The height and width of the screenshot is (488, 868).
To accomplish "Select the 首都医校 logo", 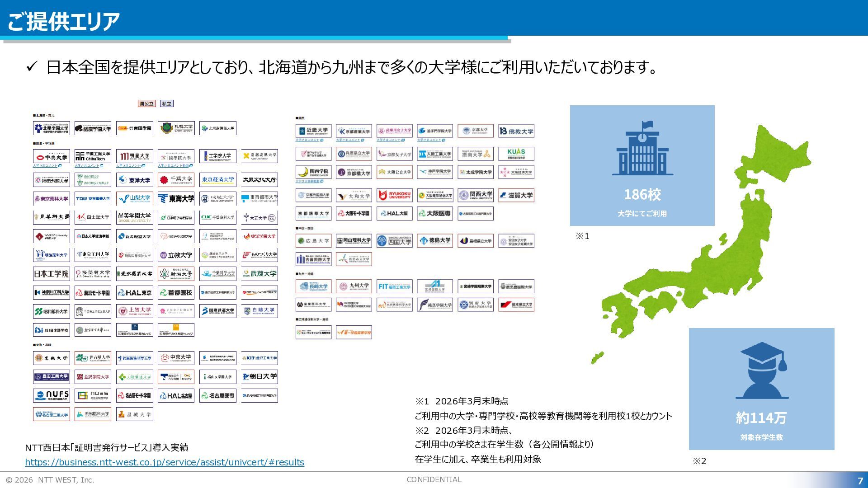I will (x=176, y=293).
